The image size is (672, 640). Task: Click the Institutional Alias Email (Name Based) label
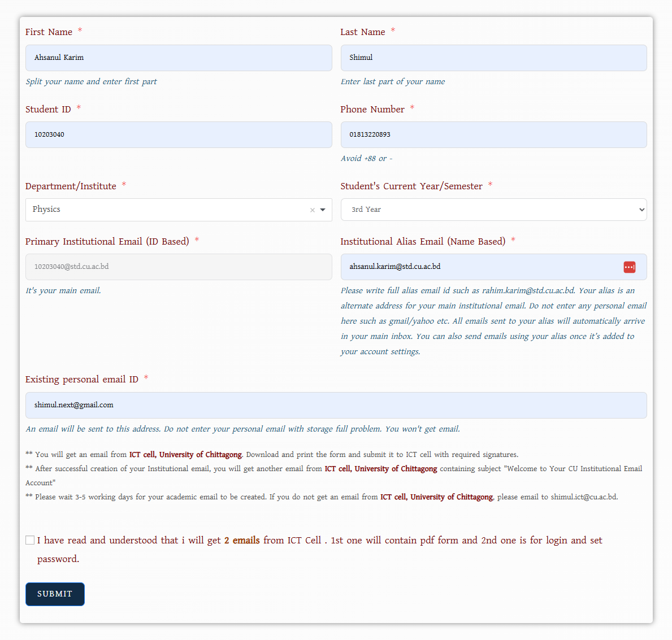coord(423,242)
